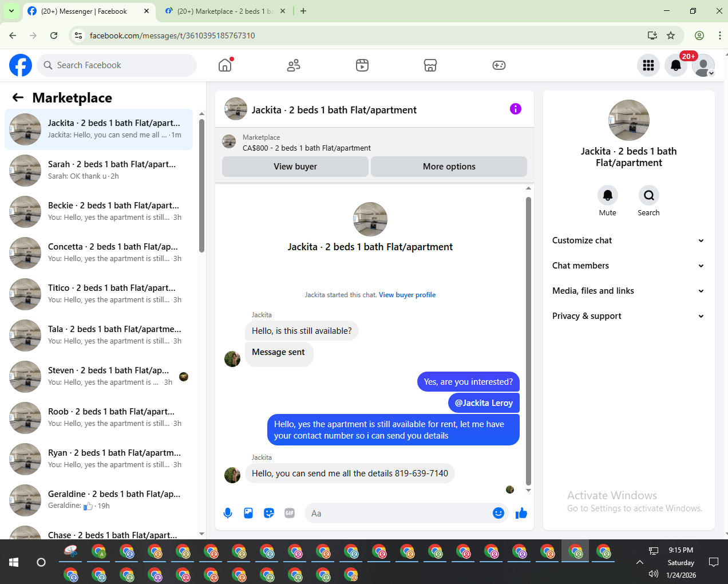The width and height of the screenshot is (728, 584).
Task: Open Titico conversation in list
Action: coord(99,294)
